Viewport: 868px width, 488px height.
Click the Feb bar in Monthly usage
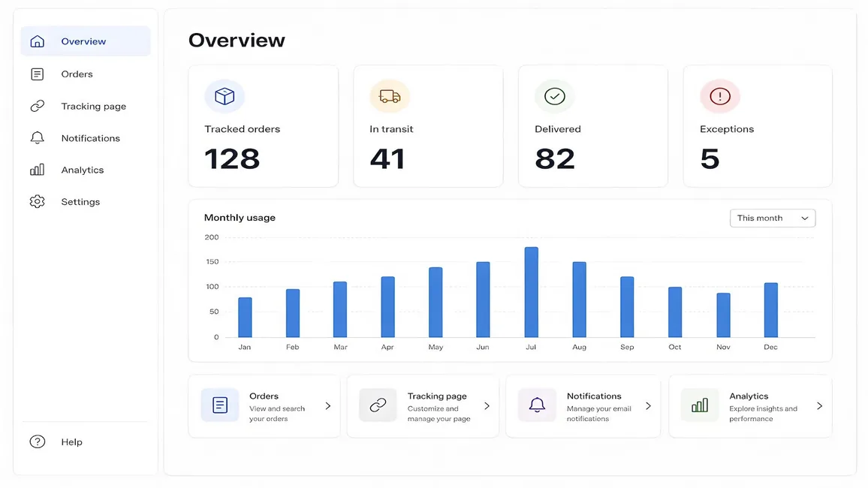coord(293,313)
